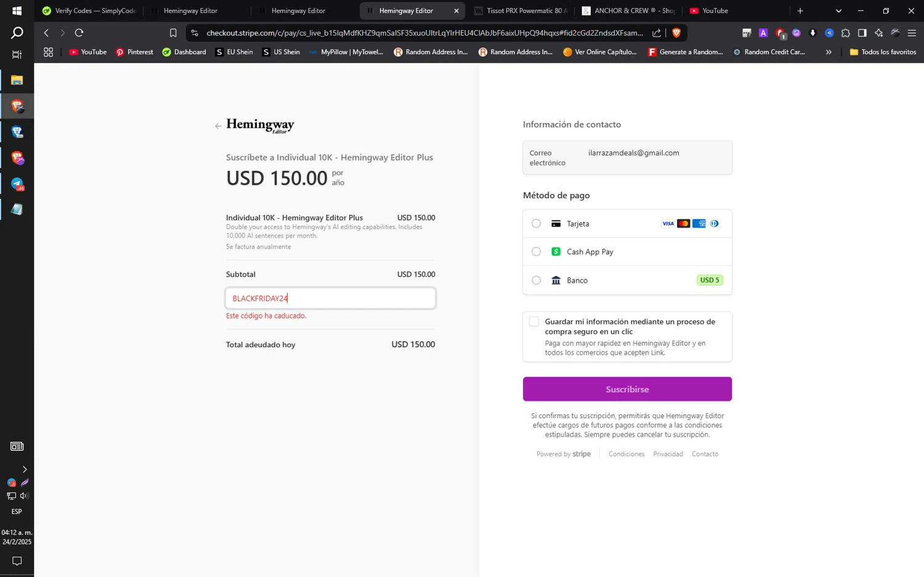Open Telegram from the taskbar
924x577 pixels.
17,184
